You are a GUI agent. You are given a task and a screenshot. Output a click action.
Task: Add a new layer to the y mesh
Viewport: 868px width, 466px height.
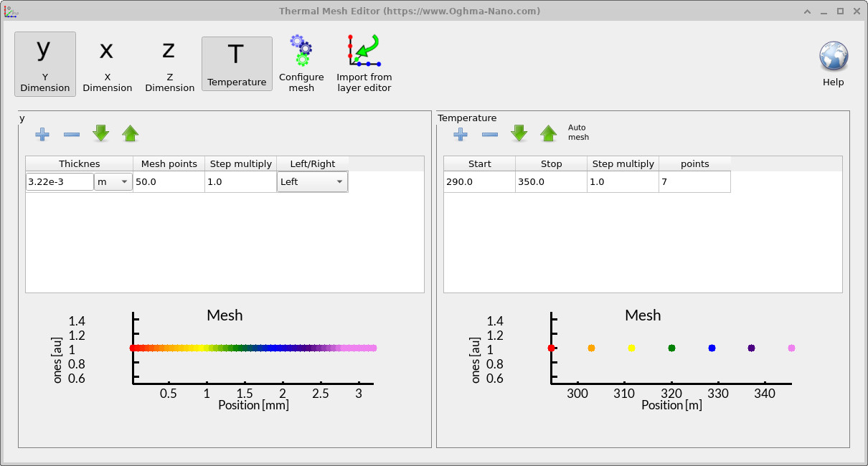(42, 134)
